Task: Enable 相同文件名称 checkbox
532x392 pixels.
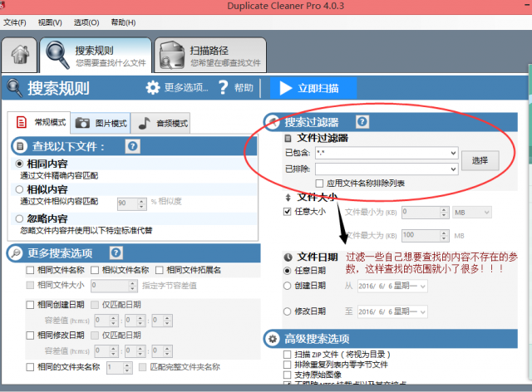Action: (30, 270)
